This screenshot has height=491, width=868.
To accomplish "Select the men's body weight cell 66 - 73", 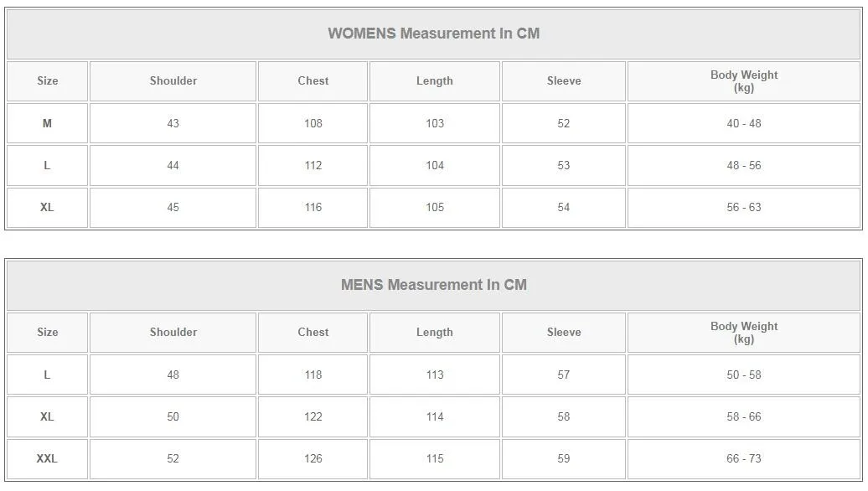I will tap(743, 458).
